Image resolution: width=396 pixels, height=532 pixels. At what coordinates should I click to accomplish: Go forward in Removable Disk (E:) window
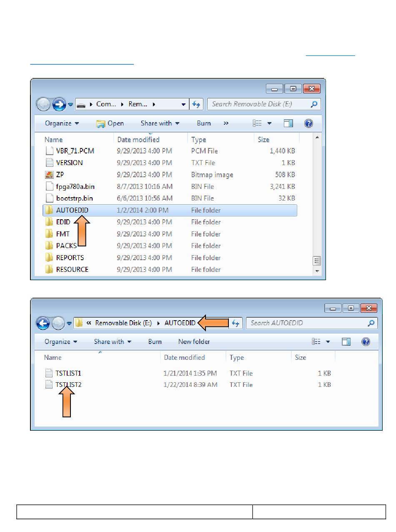coord(59,104)
